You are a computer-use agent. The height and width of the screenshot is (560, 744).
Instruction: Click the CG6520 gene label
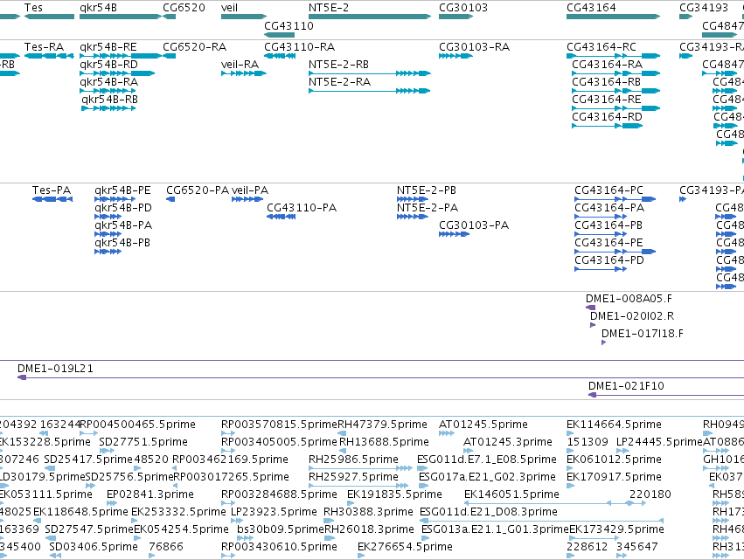184,8
